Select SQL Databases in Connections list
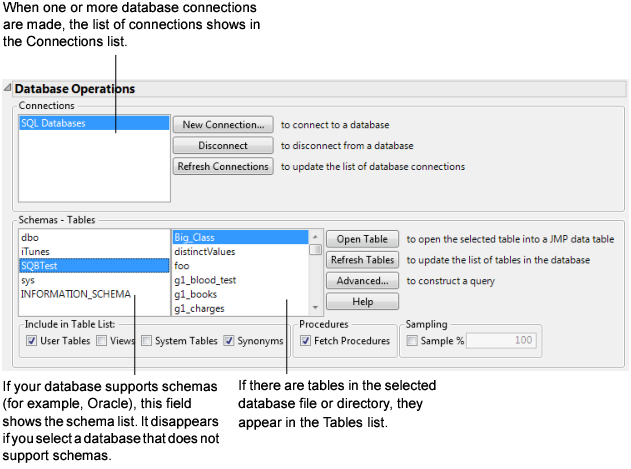This screenshot has height=469, width=631. point(94,123)
